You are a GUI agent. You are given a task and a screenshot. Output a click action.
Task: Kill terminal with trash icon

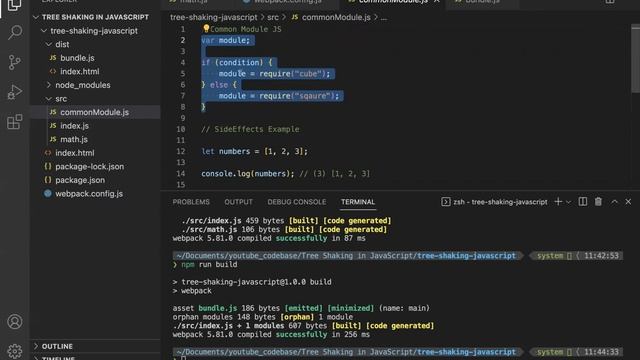pyautogui.click(x=598, y=202)
